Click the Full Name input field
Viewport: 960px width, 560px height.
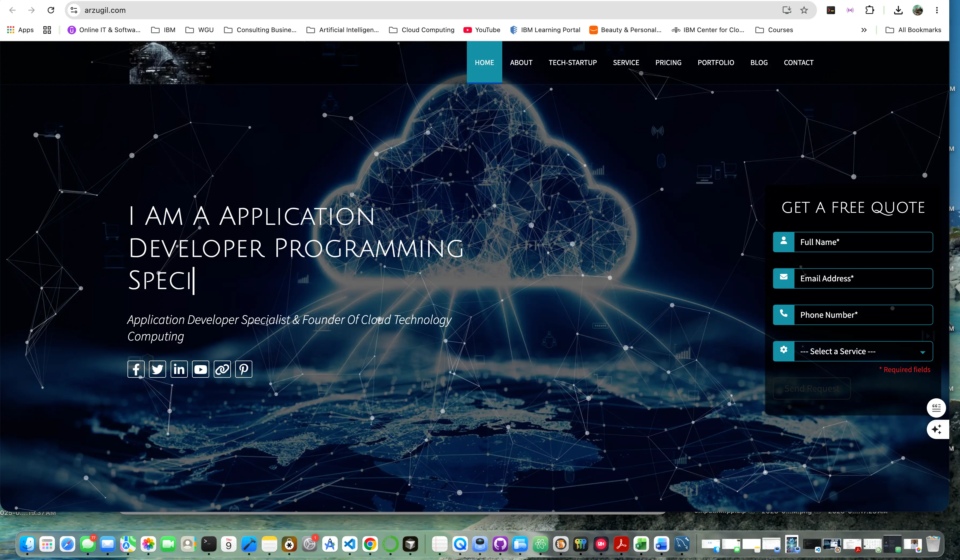(x=863, y=242)
